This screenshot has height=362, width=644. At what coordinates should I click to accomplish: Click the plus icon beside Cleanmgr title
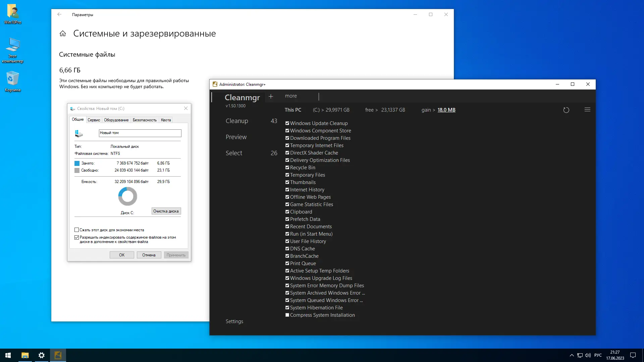[x=271, y=97]
